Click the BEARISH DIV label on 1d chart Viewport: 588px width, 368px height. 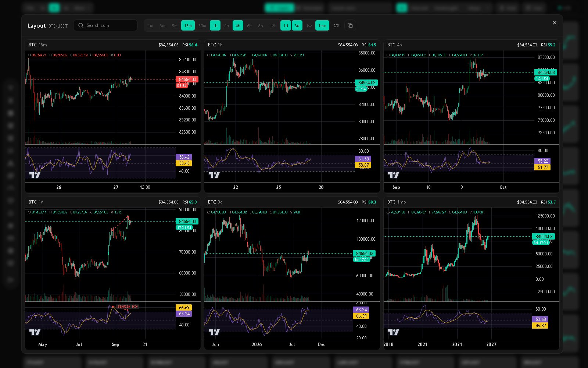[128, 307]
